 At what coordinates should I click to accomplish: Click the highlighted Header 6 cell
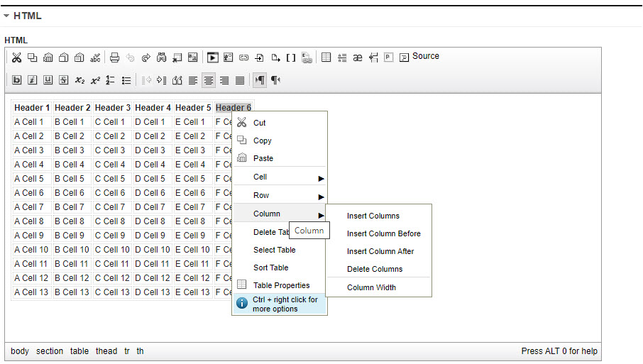coord(233,108)
